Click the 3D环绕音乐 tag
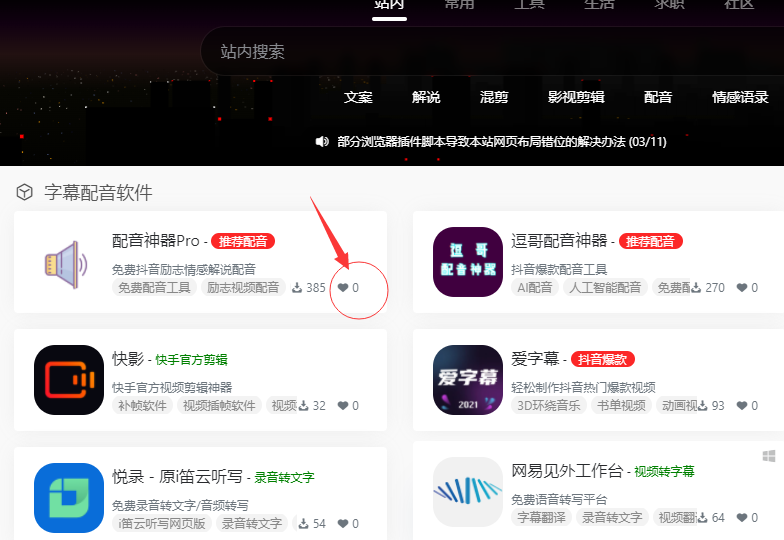The image size is (784, 540). point(548,406)
